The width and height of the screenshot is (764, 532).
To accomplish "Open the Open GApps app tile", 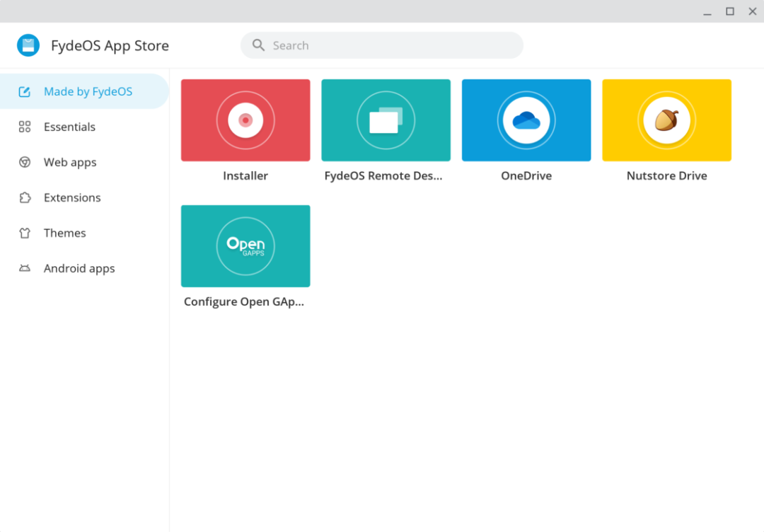I will click(x=245, y=246).
